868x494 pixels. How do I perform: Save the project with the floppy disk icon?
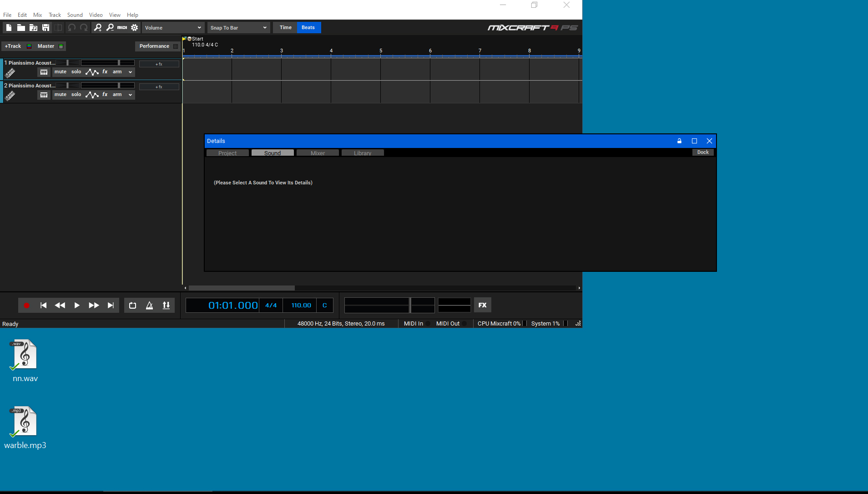(x=45, y=28)
